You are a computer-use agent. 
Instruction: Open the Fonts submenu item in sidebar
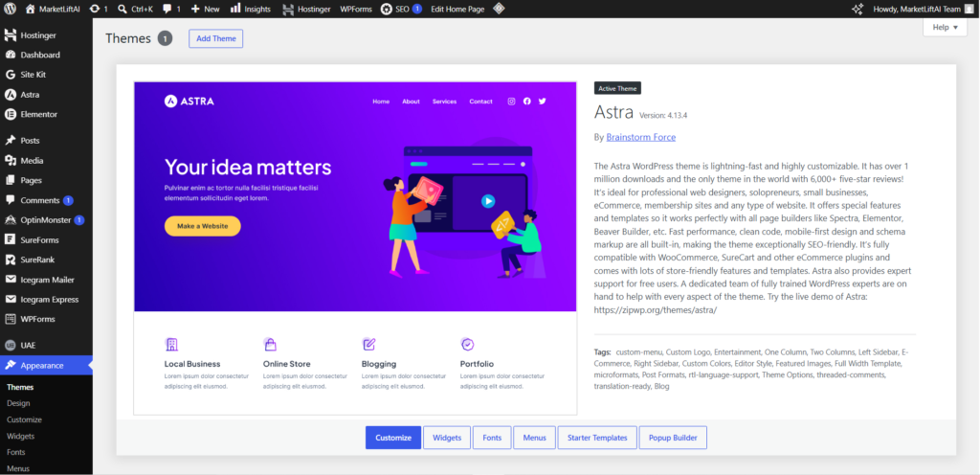pyautogui.click(x=16, y=453)
